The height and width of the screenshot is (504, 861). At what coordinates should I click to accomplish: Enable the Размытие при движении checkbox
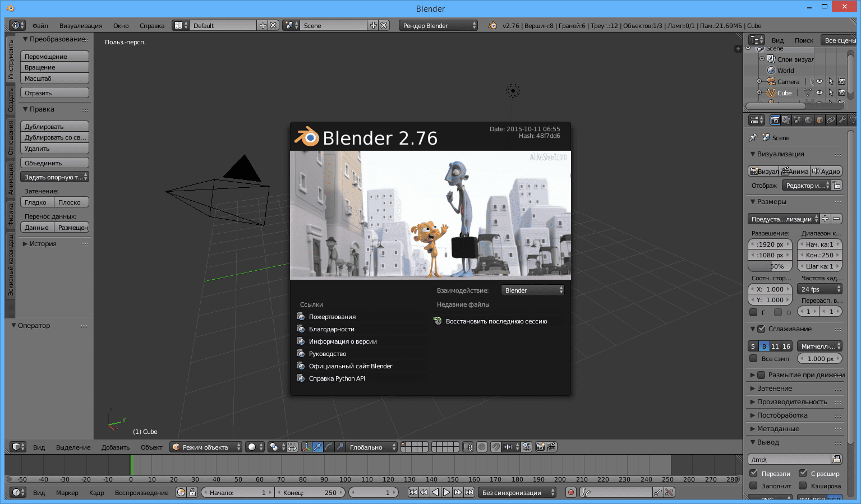761,375
